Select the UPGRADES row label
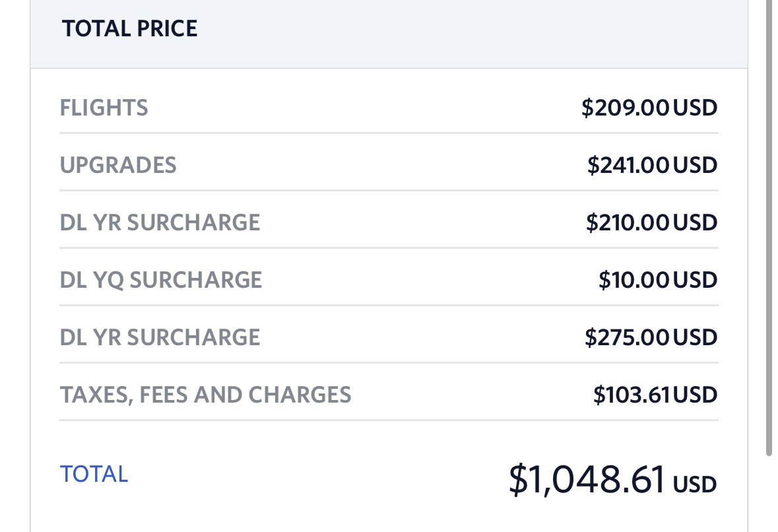 118,165
